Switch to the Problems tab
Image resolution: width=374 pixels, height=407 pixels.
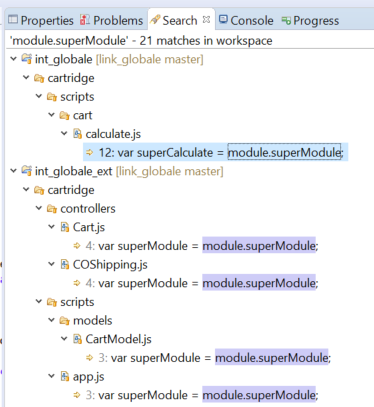[112, 20]
